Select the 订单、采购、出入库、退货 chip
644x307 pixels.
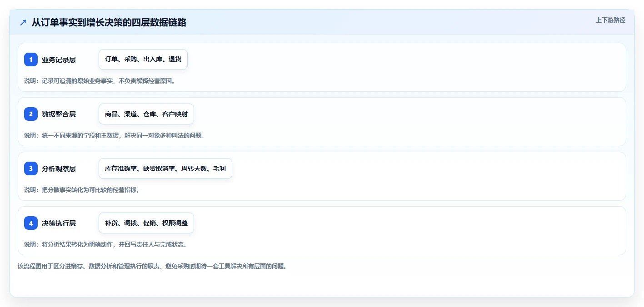coord(143,59)
